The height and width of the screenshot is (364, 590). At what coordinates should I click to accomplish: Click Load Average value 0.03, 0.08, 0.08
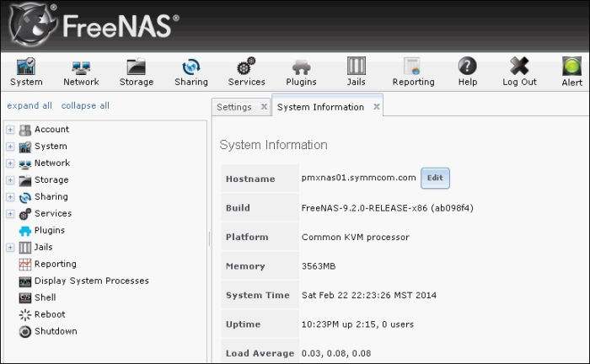click(336, 354)
